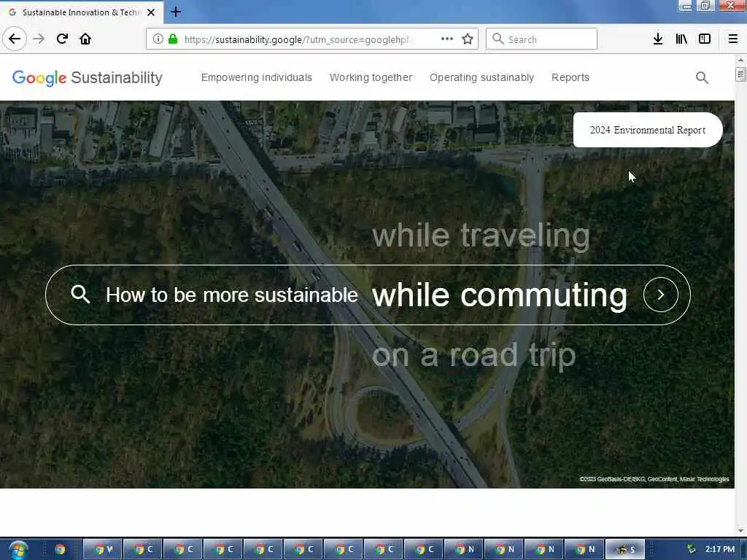Launch pinned Chrome next to Start
Screen dimensions: 747x560
tap(60, 550)
